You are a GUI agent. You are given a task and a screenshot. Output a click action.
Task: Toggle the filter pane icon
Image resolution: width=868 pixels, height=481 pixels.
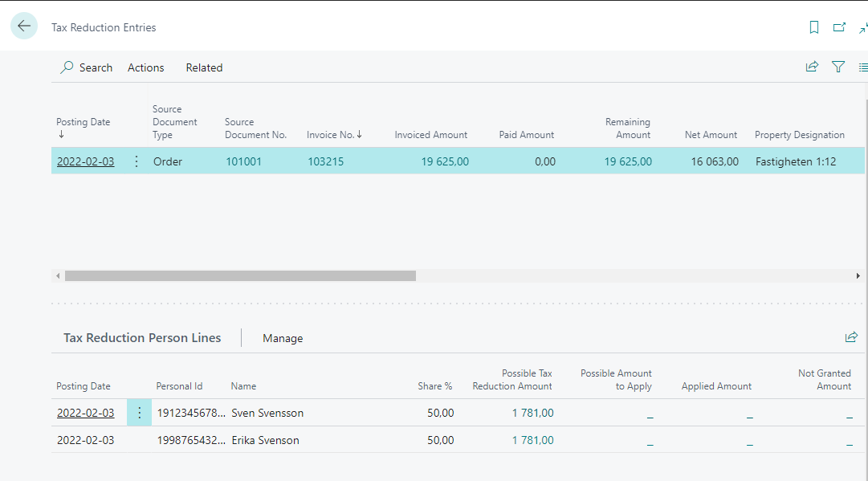[x=838, y=67]
